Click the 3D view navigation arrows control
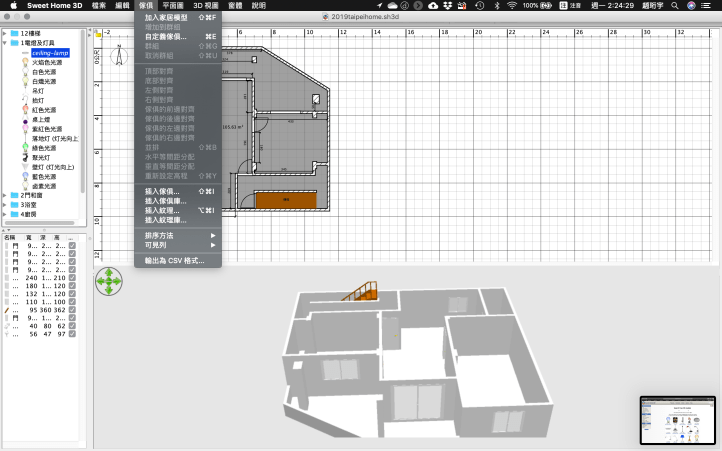 [107, 283]
